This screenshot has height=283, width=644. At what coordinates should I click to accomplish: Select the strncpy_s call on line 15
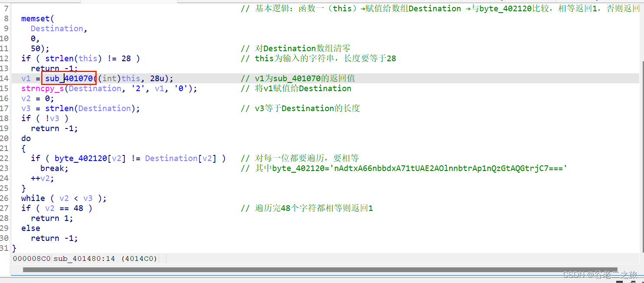(x=42, y=88)
